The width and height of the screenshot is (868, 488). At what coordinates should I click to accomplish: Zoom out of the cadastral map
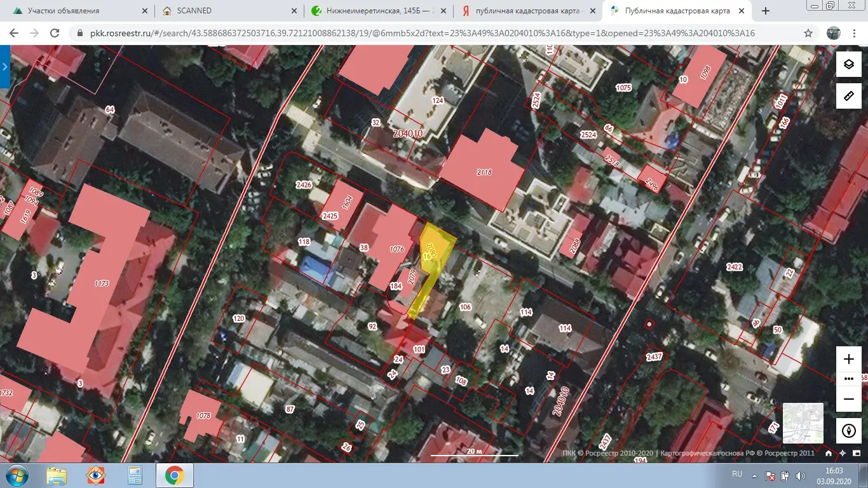[x=848, y=399]
